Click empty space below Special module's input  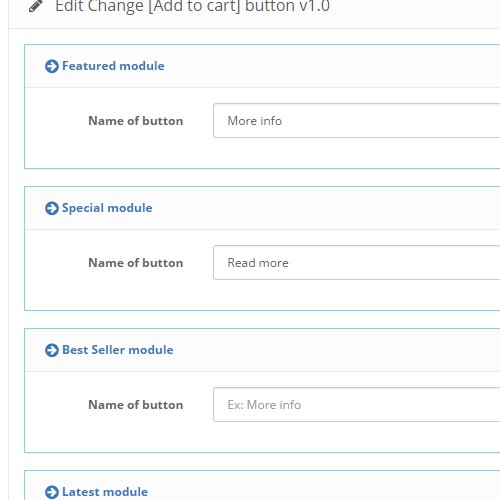262,295
